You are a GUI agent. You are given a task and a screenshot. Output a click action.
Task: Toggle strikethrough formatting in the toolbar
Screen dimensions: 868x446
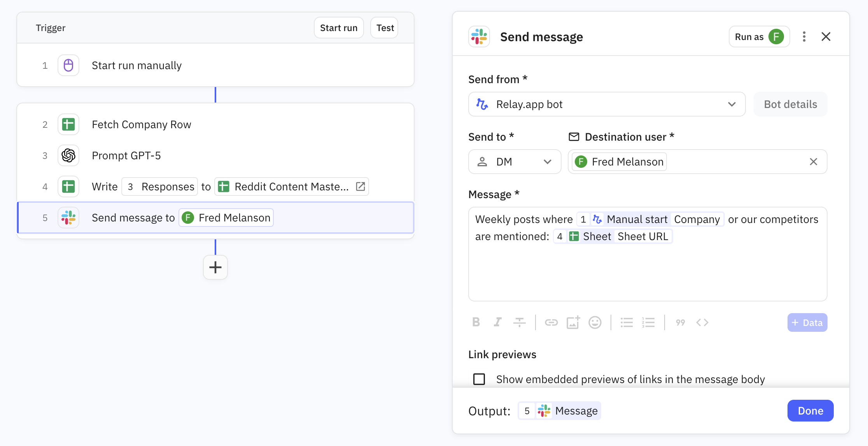pyautogui.click(x=519, y=322)
